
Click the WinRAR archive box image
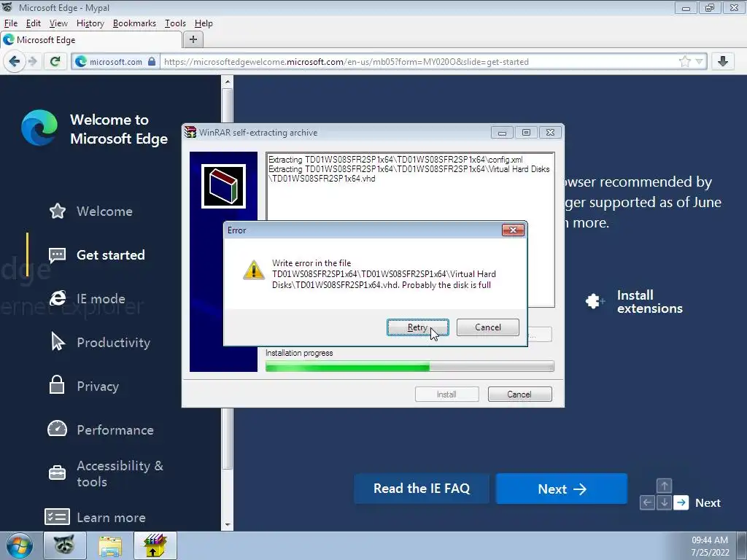[x=223, y=186]
